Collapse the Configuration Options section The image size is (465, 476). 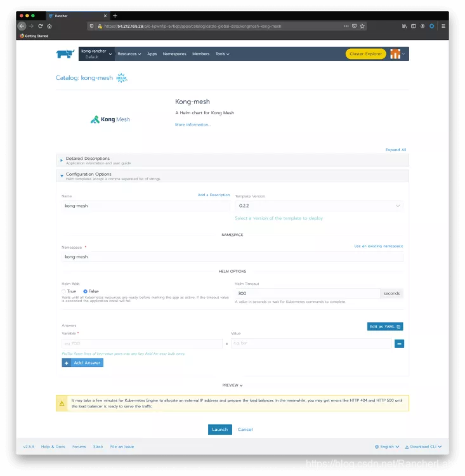[232, 176]
